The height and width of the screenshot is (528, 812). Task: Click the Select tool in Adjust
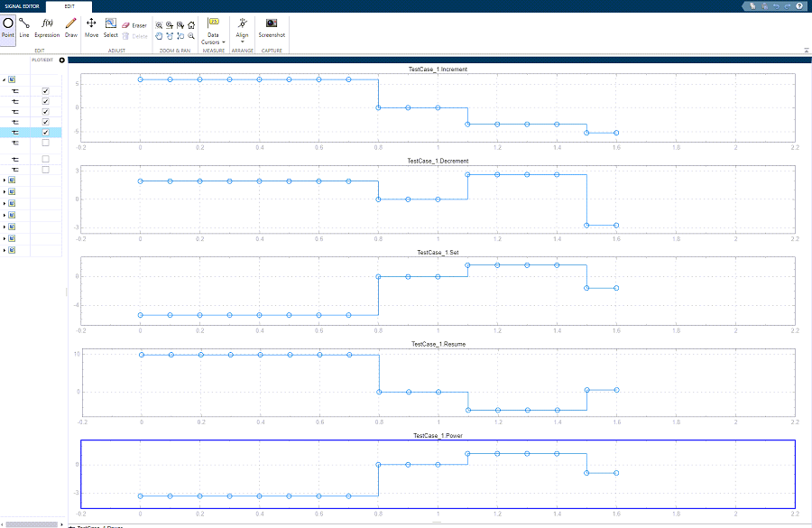pyautogui.click(x=110, y=27)
